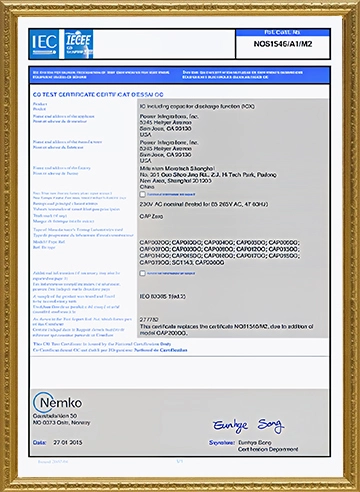Click the Nemko logo near the bottom

[x=58, y=402]
